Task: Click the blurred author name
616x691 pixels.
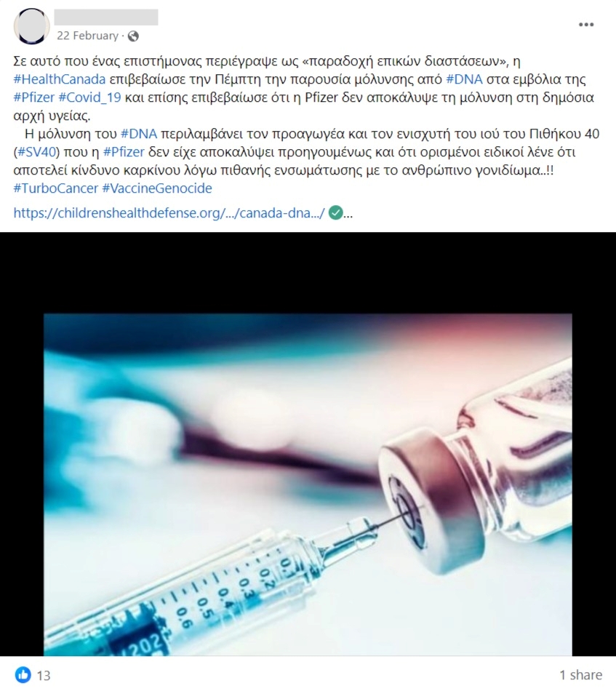Action: tap(106, 17)
